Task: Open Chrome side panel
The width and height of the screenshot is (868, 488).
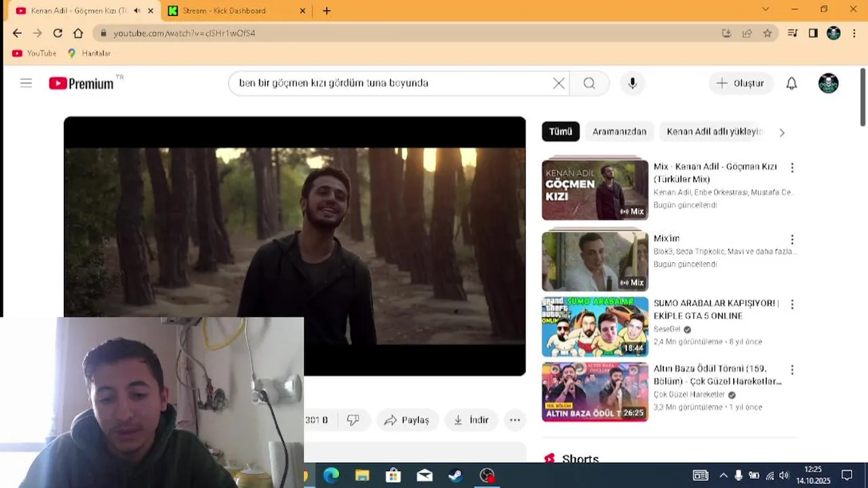Action: tap(813, 33)
